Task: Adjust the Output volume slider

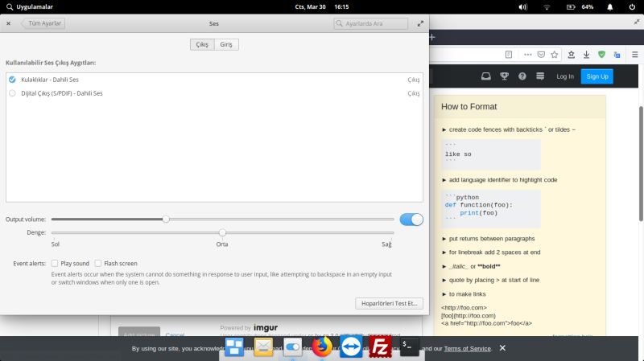Action: click(222, 219)
